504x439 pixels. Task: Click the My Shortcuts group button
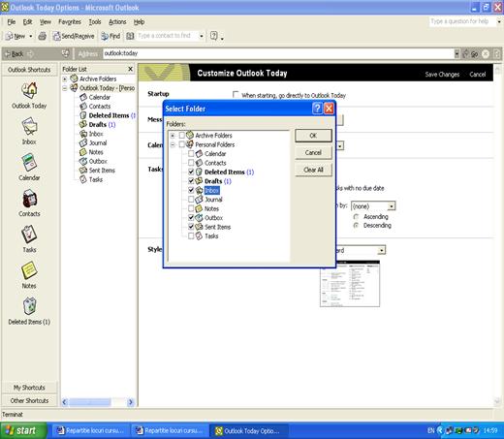[x=29, y=388]
